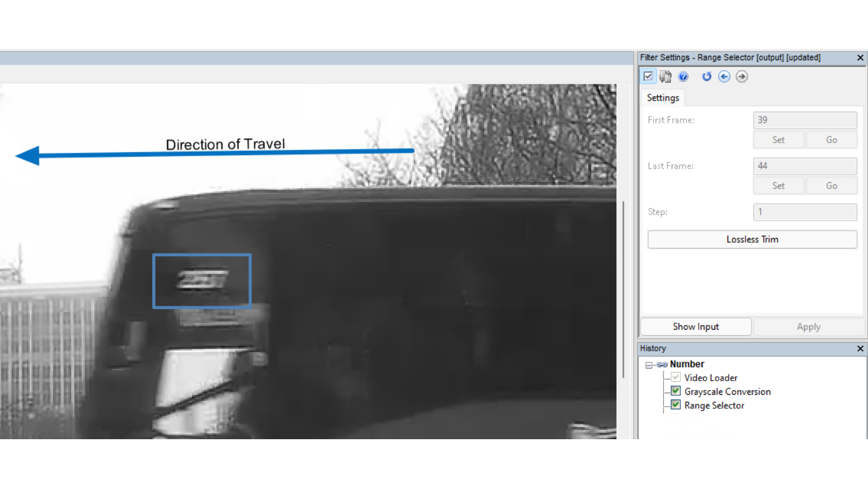868x488 pixels.
Task: Click the History panel title
Action: click(x=653, y=349)
